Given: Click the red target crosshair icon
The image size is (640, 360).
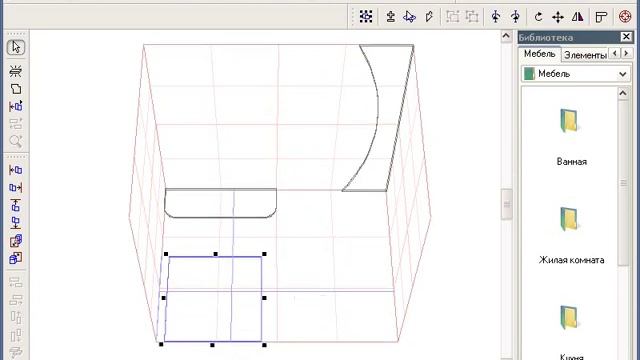Looking at the screenshot, I should pos(625,16).
